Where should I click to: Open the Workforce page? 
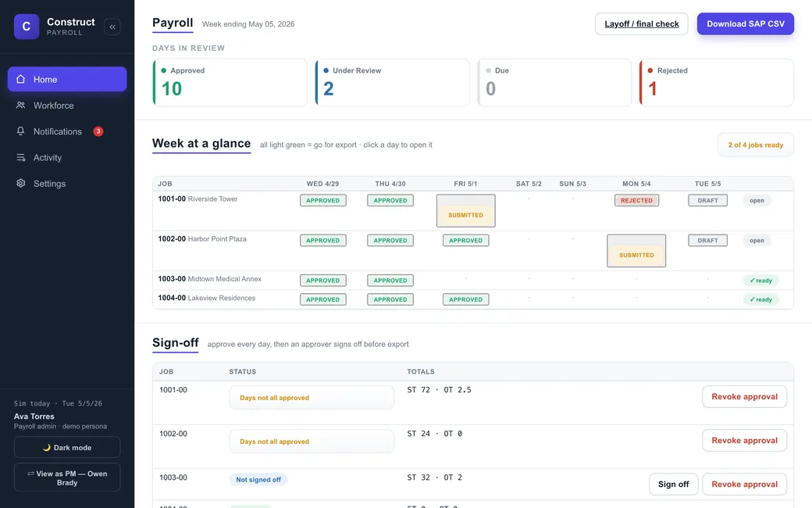[67, 106]
